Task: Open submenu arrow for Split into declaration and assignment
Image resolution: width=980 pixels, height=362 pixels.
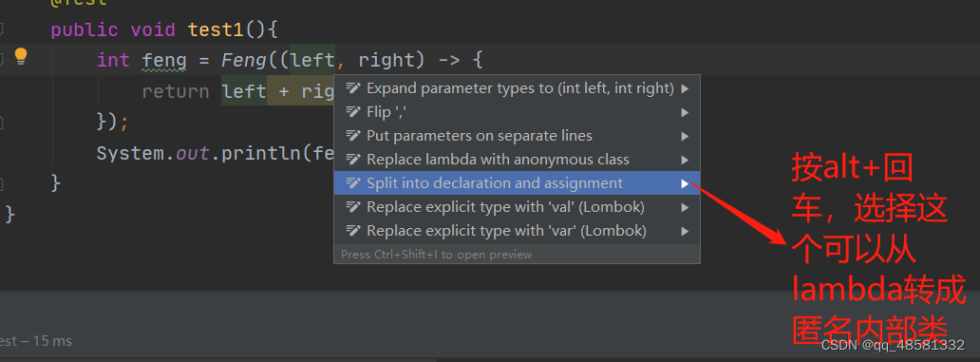Action: click(x=685, y=183)
